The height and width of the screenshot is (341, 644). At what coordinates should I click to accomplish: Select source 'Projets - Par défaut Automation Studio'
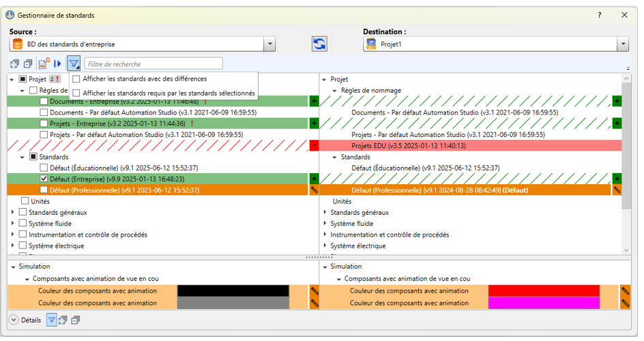[x=147, y=134]
